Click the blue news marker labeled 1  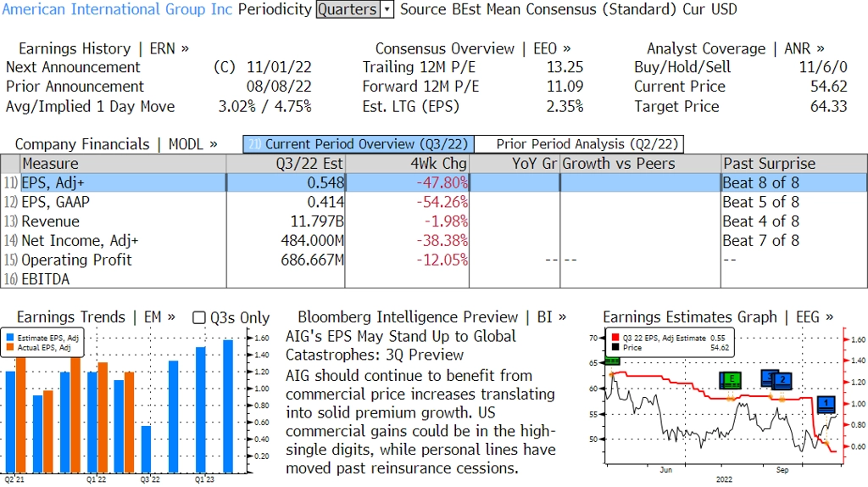(x=828, y=403)
